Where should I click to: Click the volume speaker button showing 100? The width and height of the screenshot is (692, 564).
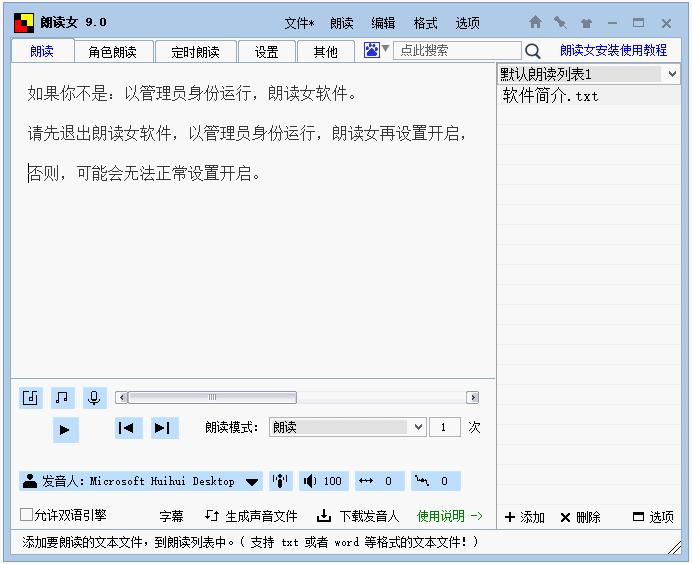pos(323,481)
